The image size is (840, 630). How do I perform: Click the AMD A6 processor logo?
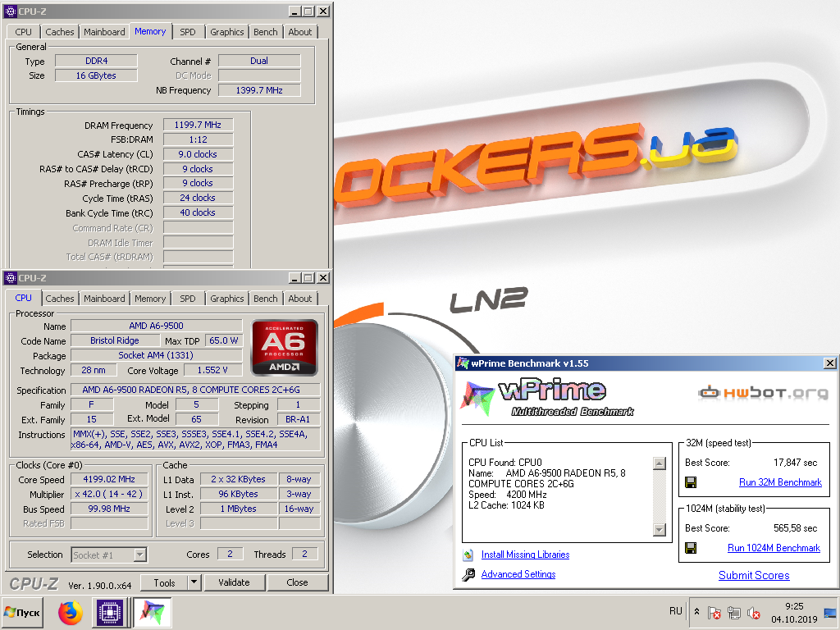[285, 347]
